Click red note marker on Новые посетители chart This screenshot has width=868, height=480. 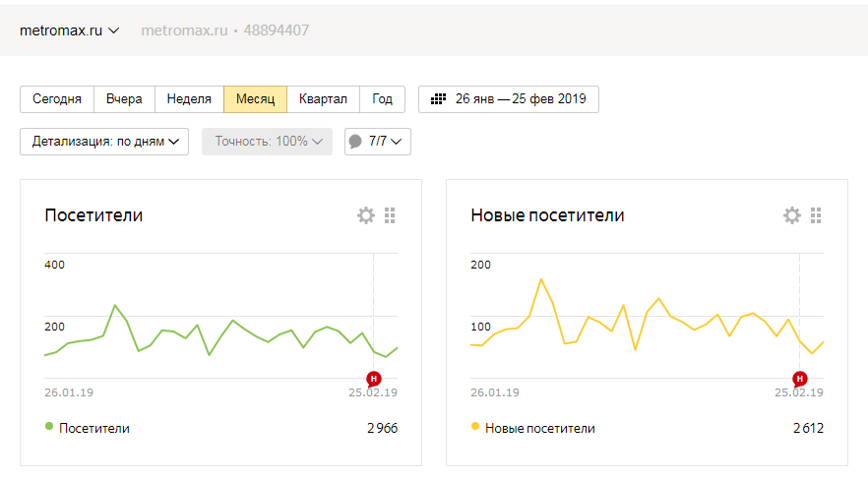(800, 378)
